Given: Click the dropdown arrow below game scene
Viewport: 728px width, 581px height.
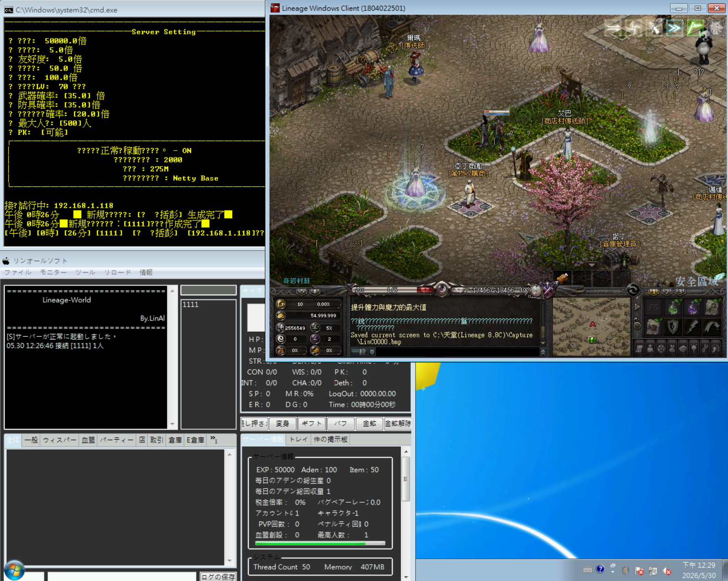Looking at the screenshot, I should click(x=592, y=265).
